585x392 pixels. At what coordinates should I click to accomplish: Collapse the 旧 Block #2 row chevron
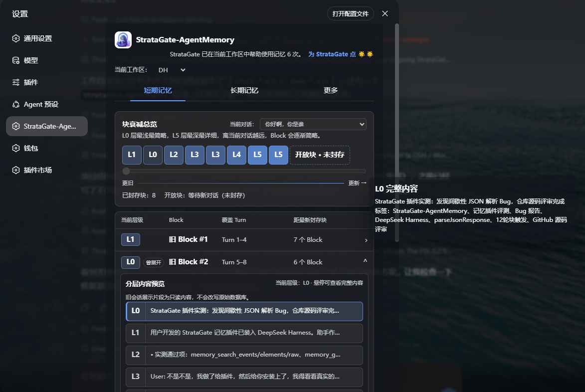[365, 261]
